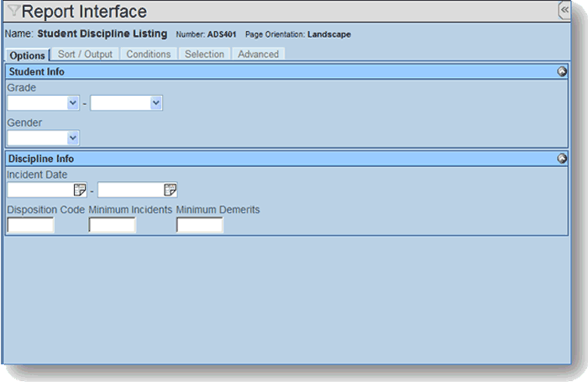588x382 pixels.
Task: Click the Report Interface title text
Action: [84, 12]
